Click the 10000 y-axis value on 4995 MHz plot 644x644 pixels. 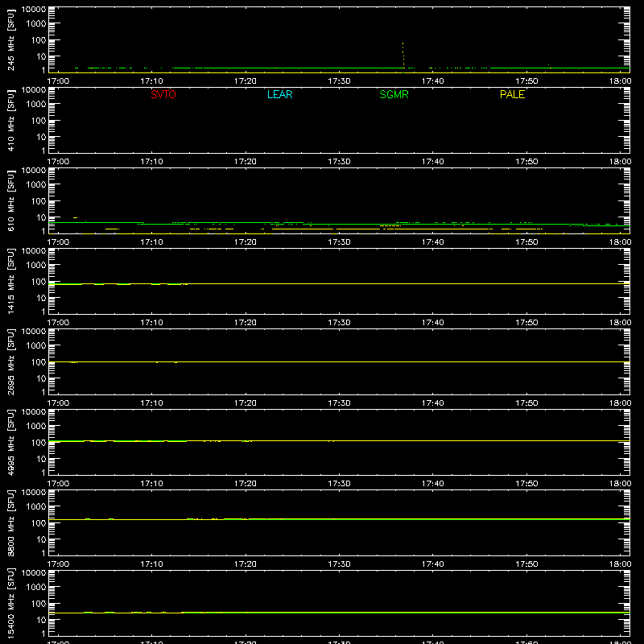click(34, 412)
